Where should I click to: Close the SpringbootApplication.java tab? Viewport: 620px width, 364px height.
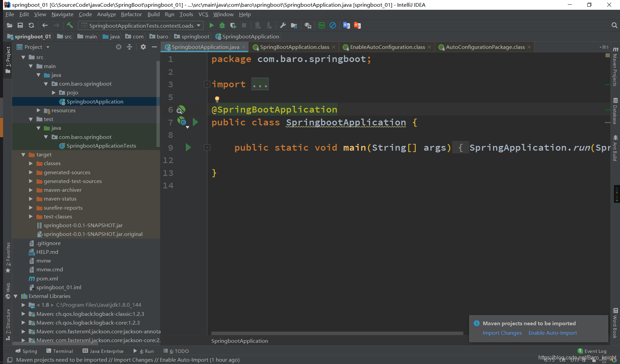click(x=244, y=47)
